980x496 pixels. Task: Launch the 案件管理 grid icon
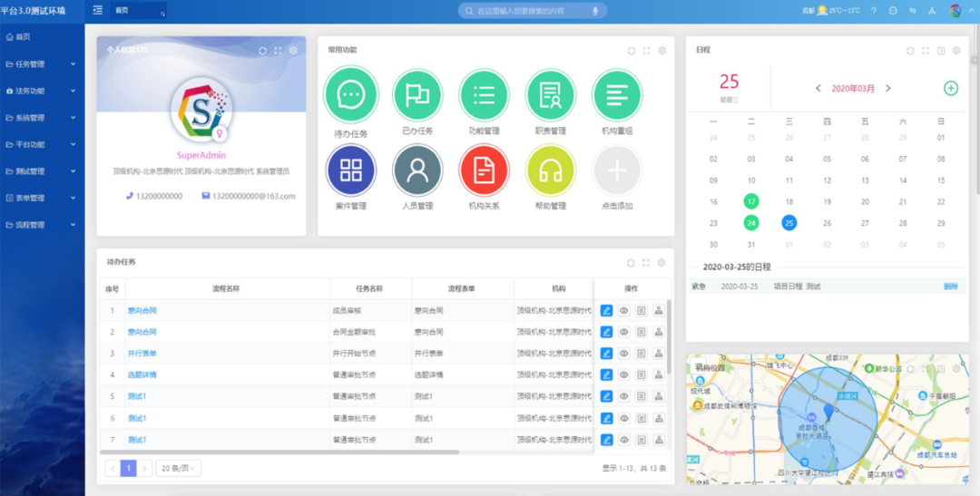[x=350, y=170]
